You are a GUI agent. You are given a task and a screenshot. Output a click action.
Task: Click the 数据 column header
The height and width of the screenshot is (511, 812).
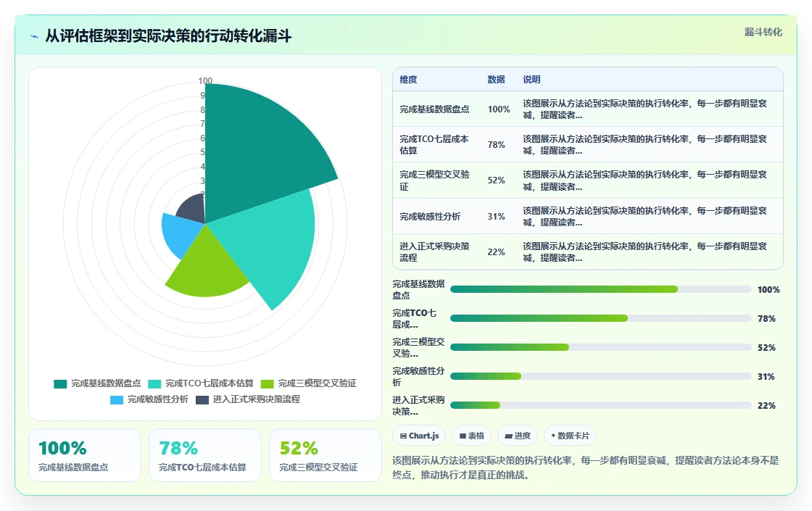[496, 79]
